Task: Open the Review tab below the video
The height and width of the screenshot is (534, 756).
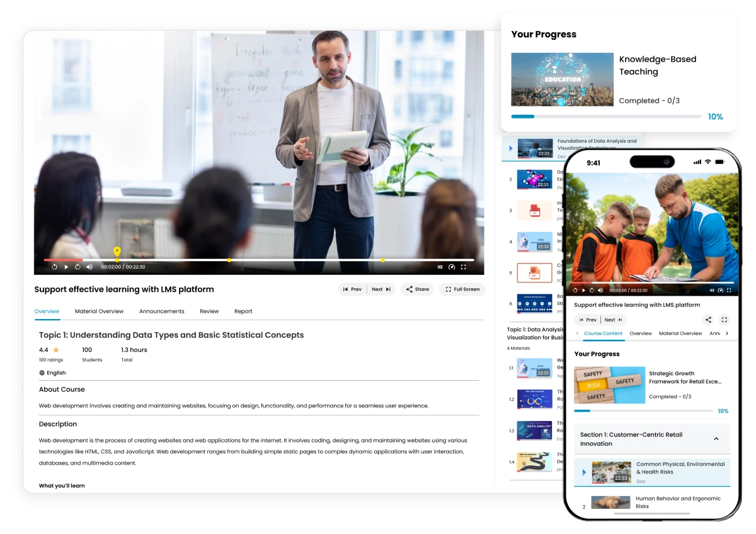Action: pos(209,311)
